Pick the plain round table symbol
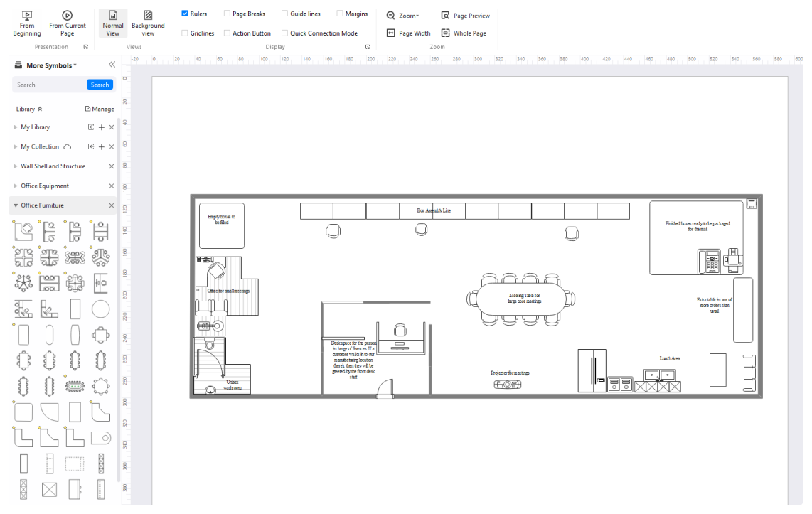Viewport: 812px width, 514px height. (100, 309)
